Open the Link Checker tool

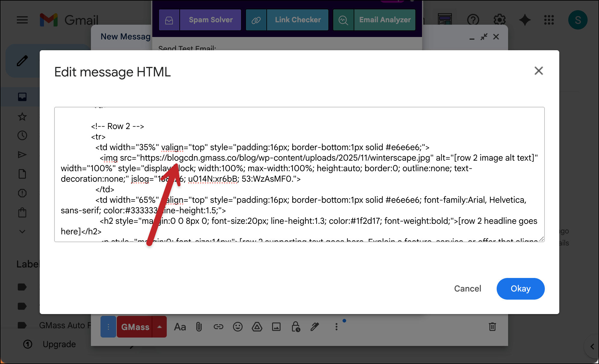click(x=297, y=20)
